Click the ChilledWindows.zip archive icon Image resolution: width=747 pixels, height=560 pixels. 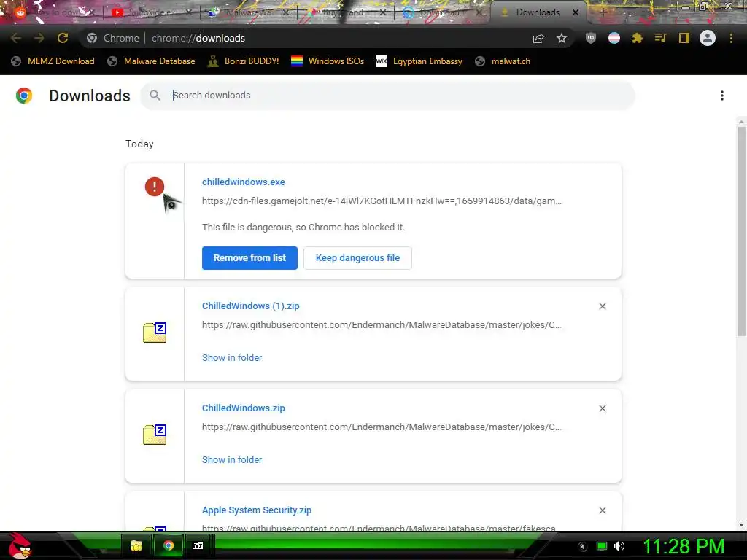[155, 435]
